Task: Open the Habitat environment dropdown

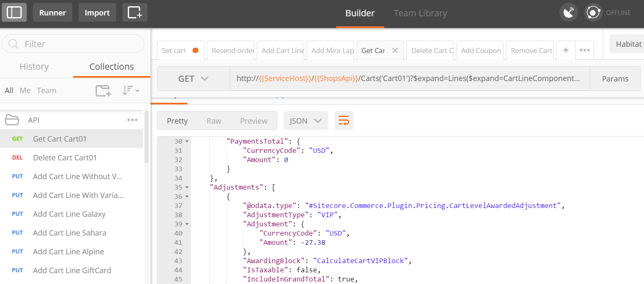Action: pos(626,44)
